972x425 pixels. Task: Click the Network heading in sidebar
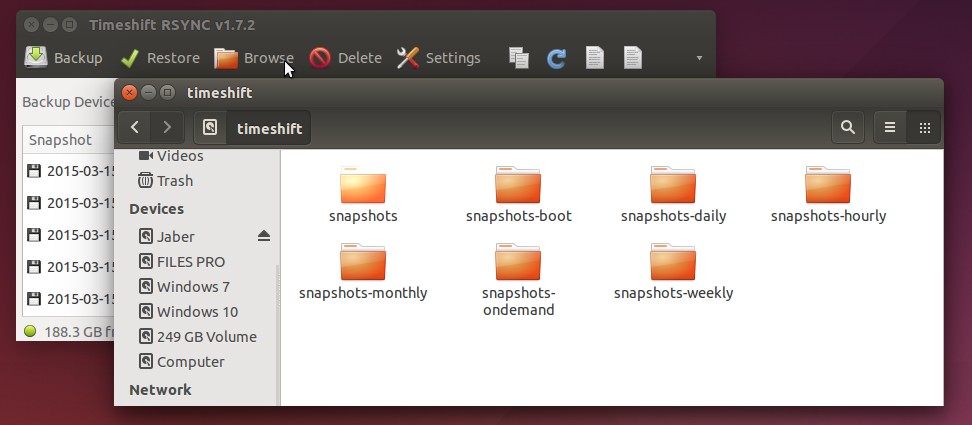pyautogui.click(x=160, y=390)
